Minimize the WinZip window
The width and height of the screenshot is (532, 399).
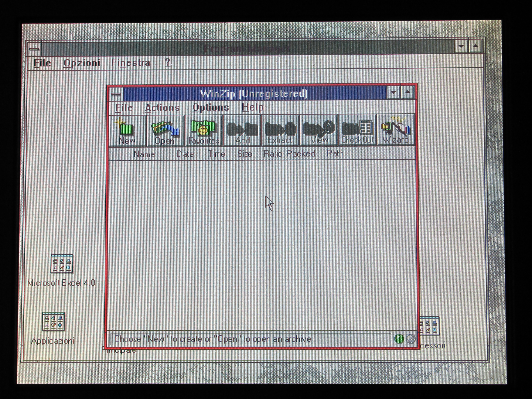pos(394,92)
